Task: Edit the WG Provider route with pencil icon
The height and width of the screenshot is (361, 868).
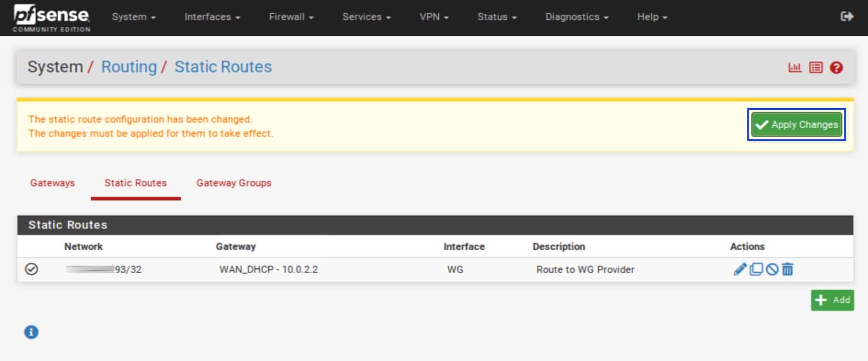Action: (740, 269)
